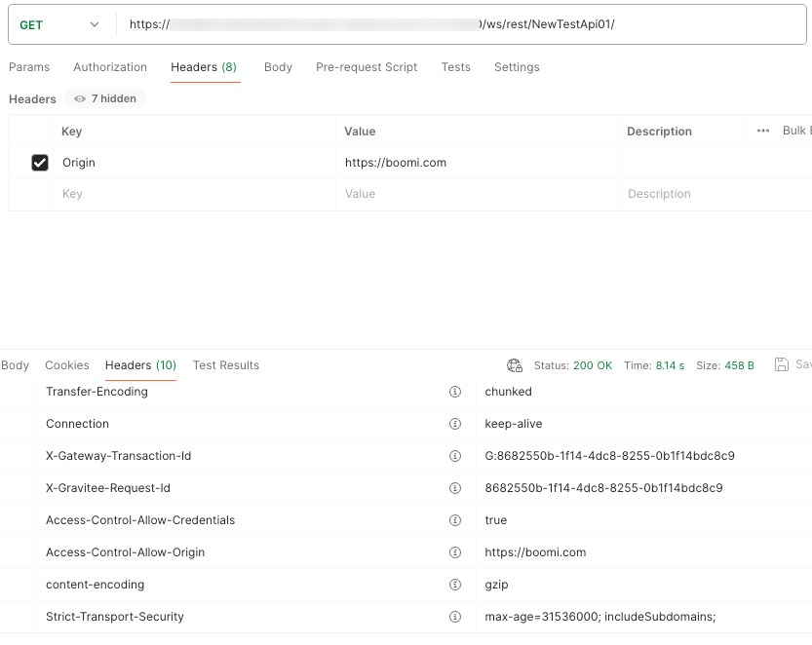Viewport: 812px width, 645px height.
Task: Click the Bulk Edit button
Action: 794,131
